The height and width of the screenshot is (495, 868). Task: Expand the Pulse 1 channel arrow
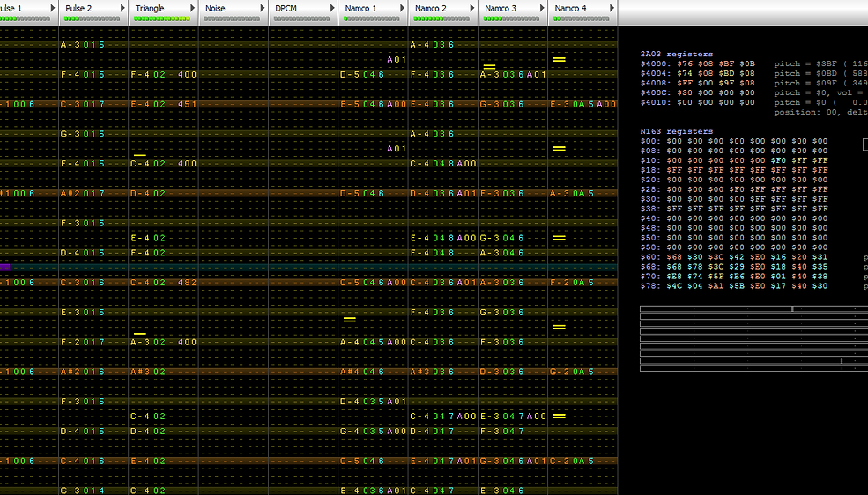pyautogui.click(x=53, y=8)
